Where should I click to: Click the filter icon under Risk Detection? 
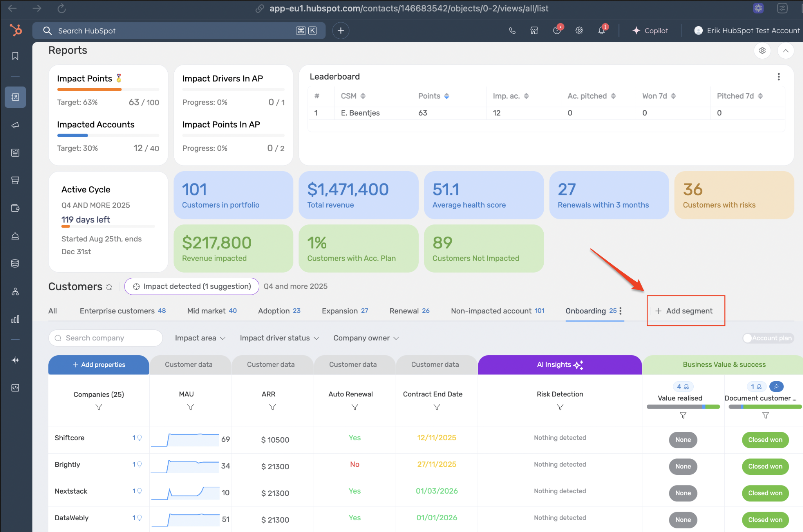pos(560,407)
